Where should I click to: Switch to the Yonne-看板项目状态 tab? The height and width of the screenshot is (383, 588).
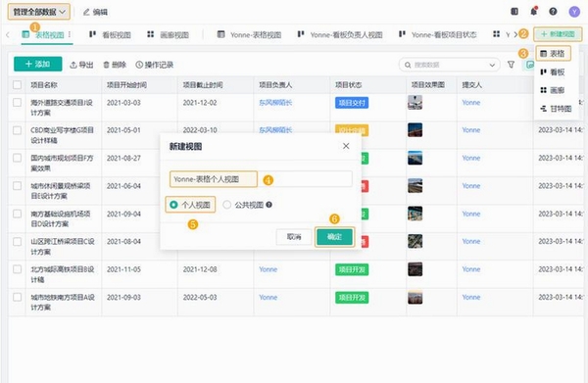[x=438, y=35]
